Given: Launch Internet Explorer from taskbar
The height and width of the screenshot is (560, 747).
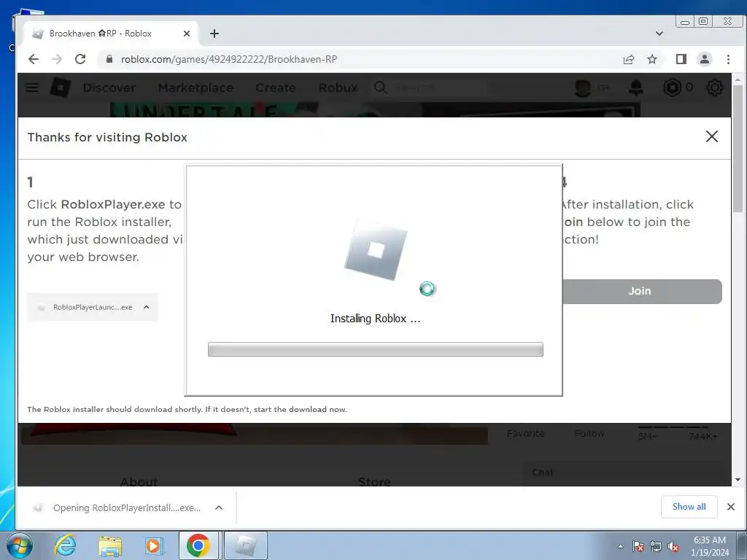Looking at the screenshot, I should click(x=65, y=545).
